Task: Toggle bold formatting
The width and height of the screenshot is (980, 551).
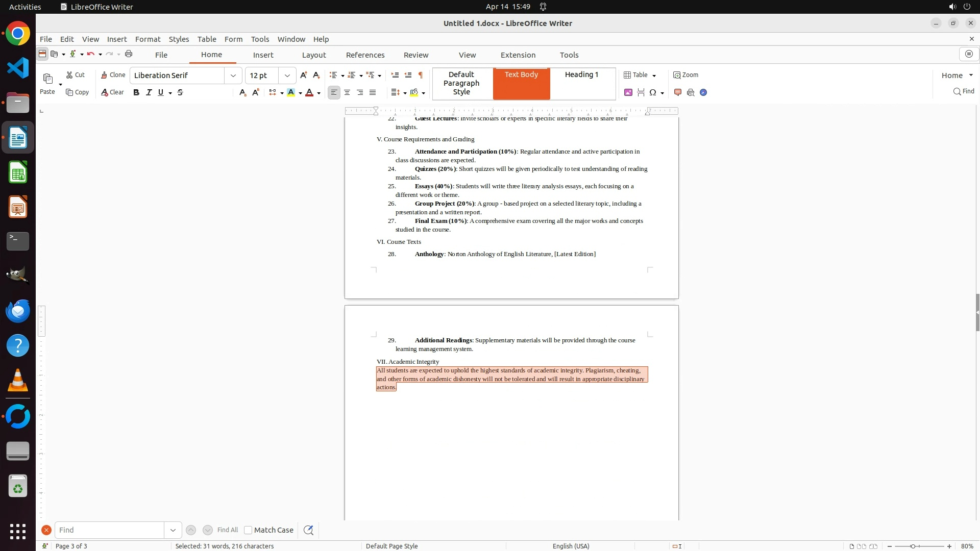Action: click(x=136, y=92)
